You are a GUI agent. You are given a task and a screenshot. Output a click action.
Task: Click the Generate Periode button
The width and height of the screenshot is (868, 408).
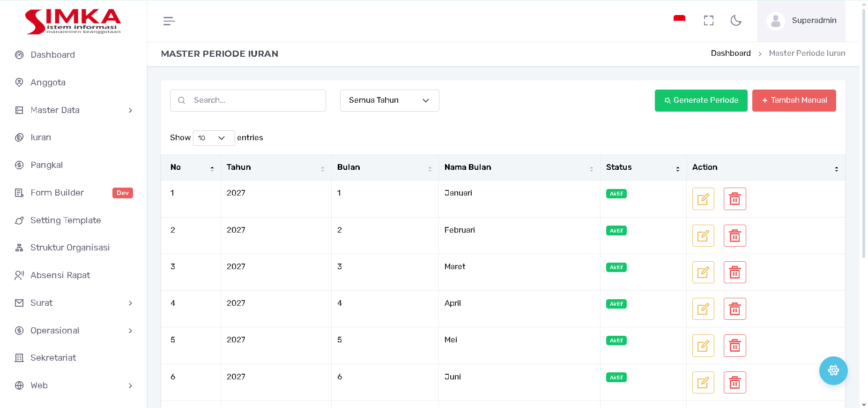pos(701,100)
